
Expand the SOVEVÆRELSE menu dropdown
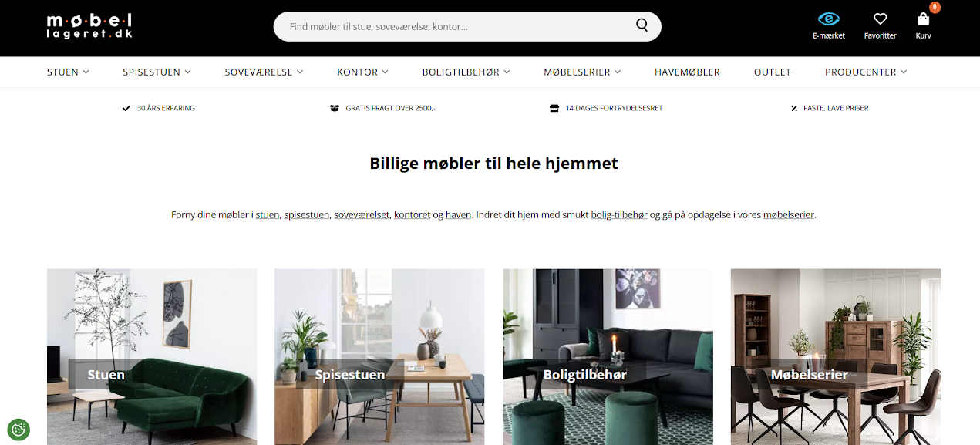(264, 72)
